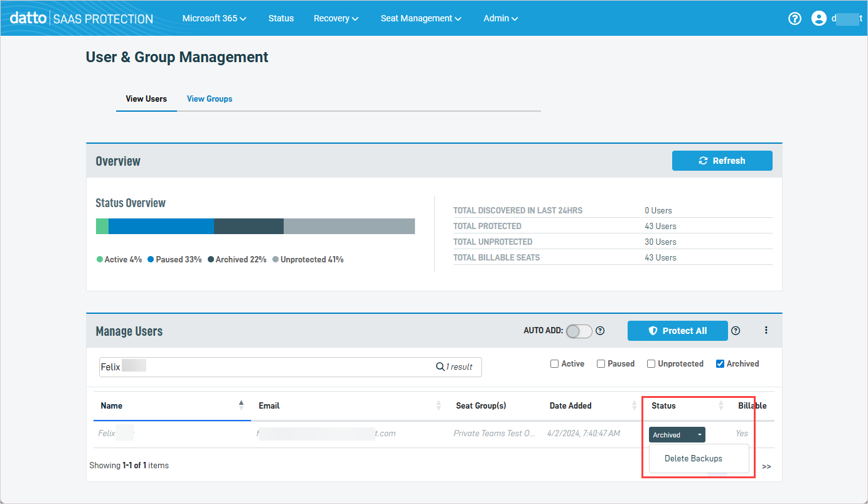The image size is (868, 504).
Task: Uncheck the Archived filter checkbox
Action: 720,363
